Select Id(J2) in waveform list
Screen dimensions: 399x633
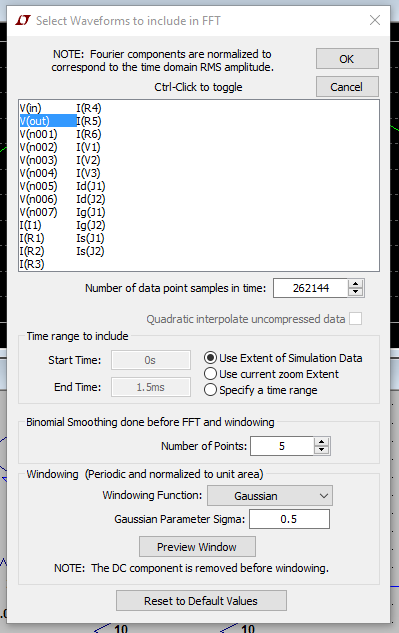(91, 199)
